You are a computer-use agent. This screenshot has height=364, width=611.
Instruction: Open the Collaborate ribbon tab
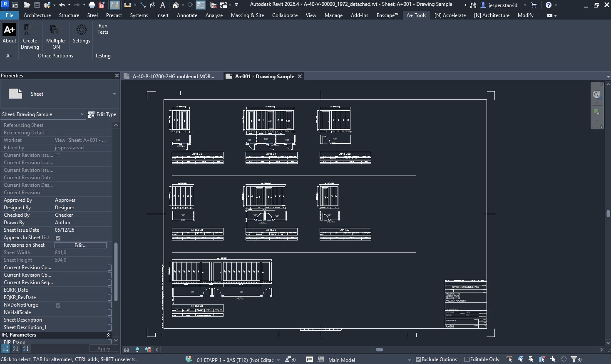point(285,15)
